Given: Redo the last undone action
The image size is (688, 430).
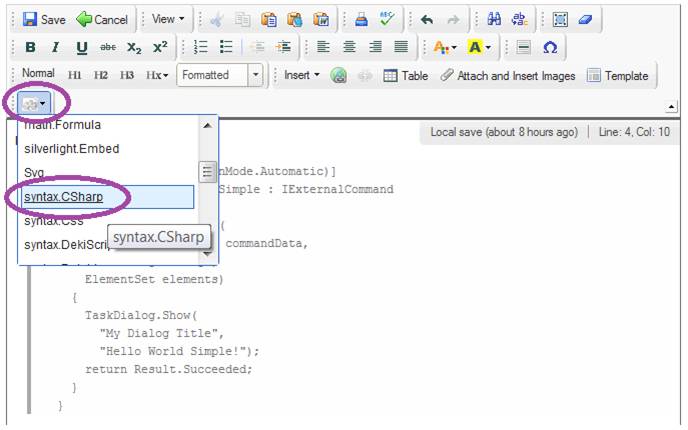Looking at the screenshot, I should 453,20.
